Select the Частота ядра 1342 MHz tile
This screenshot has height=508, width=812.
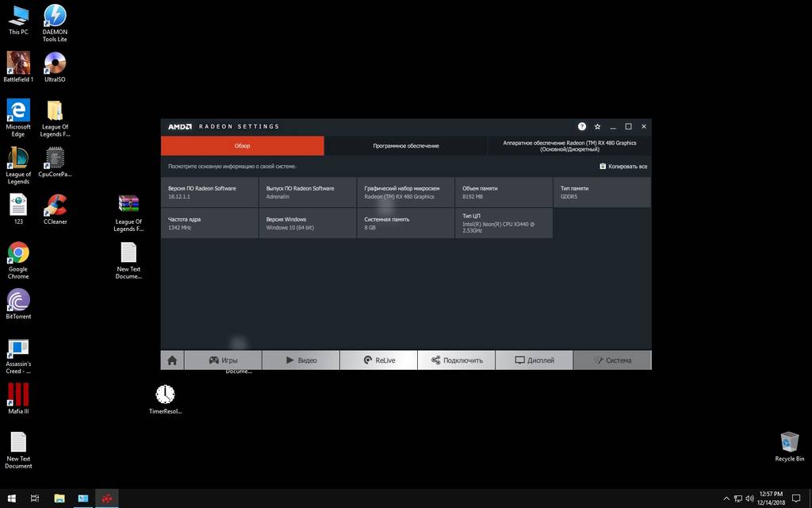[209, 223]
